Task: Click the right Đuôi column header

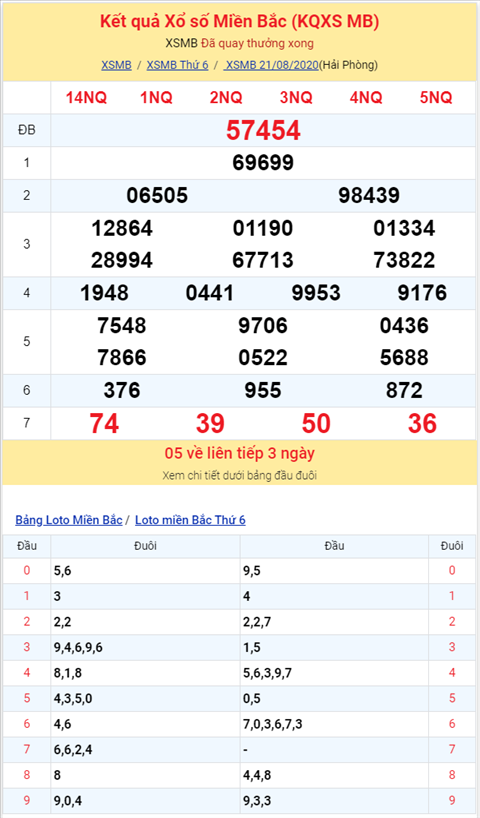Action: coord(452,546)
